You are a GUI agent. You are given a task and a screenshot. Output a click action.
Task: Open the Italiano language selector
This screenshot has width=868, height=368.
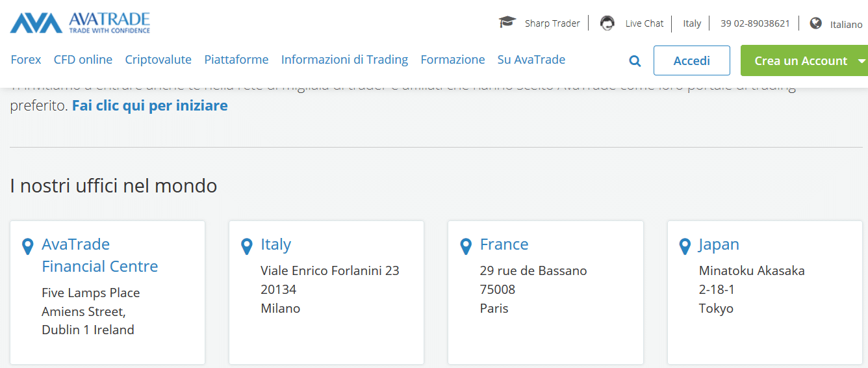[x=846, y=24]
